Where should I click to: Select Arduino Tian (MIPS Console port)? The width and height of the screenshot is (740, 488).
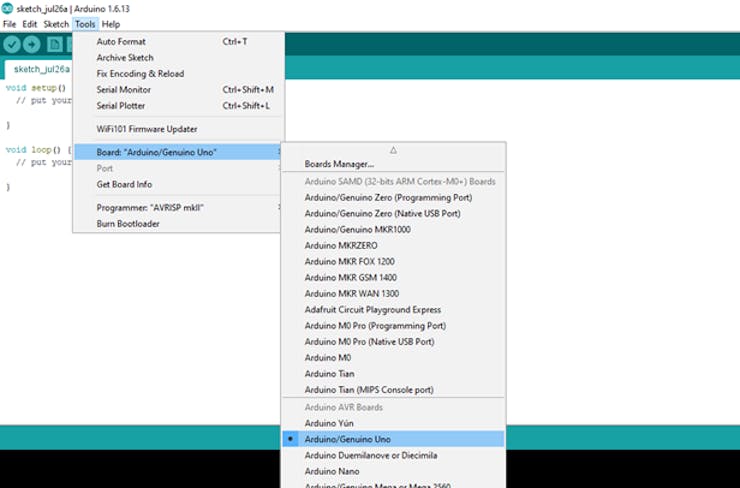[x=393, y=390]
